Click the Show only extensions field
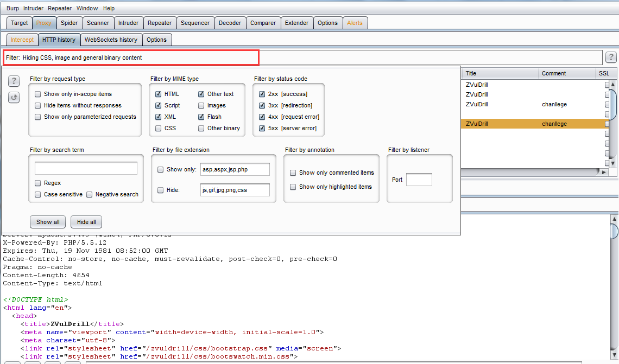 tap(235, 169)
